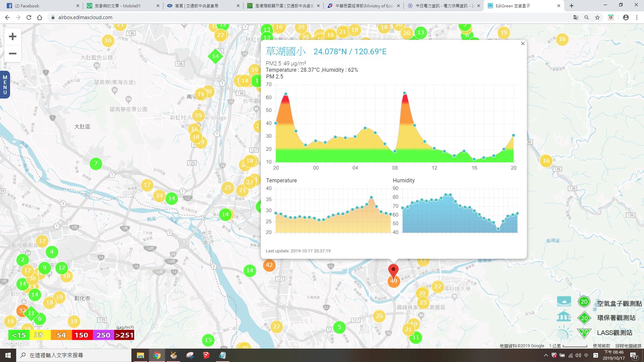The width and height of the screenshot is (644, 362).
Task: Open File Explorer from taskbar
Action: click(140, 355)
